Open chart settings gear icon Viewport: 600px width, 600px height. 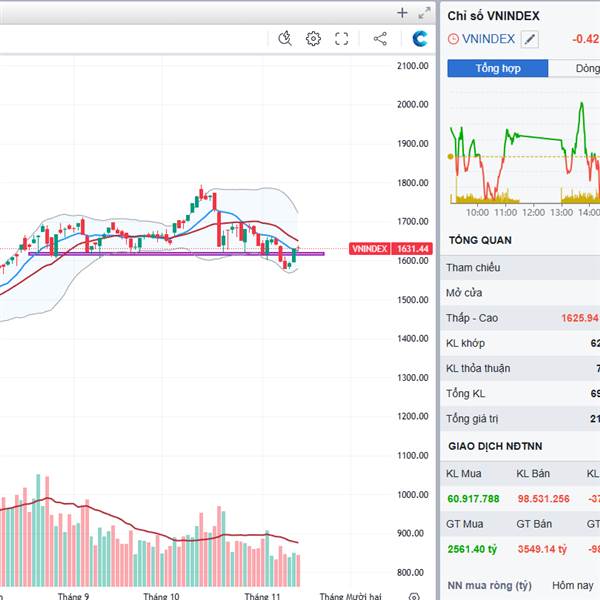point(313,38)
